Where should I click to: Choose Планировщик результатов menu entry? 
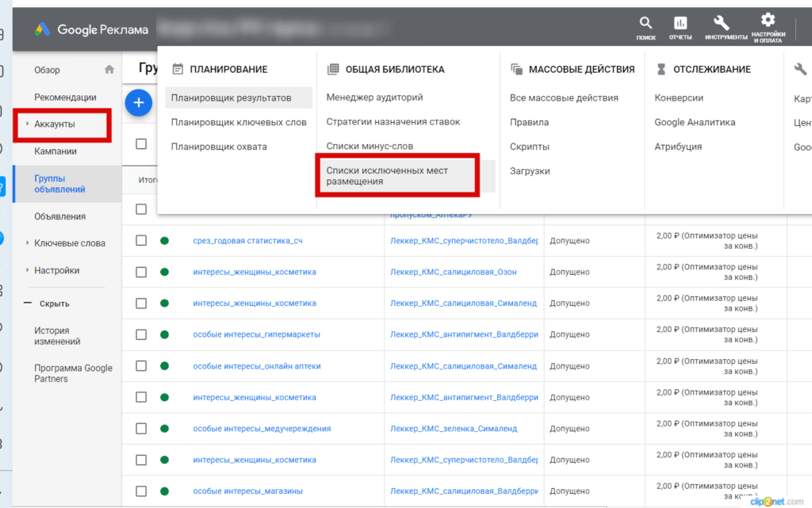pos(239,97)
